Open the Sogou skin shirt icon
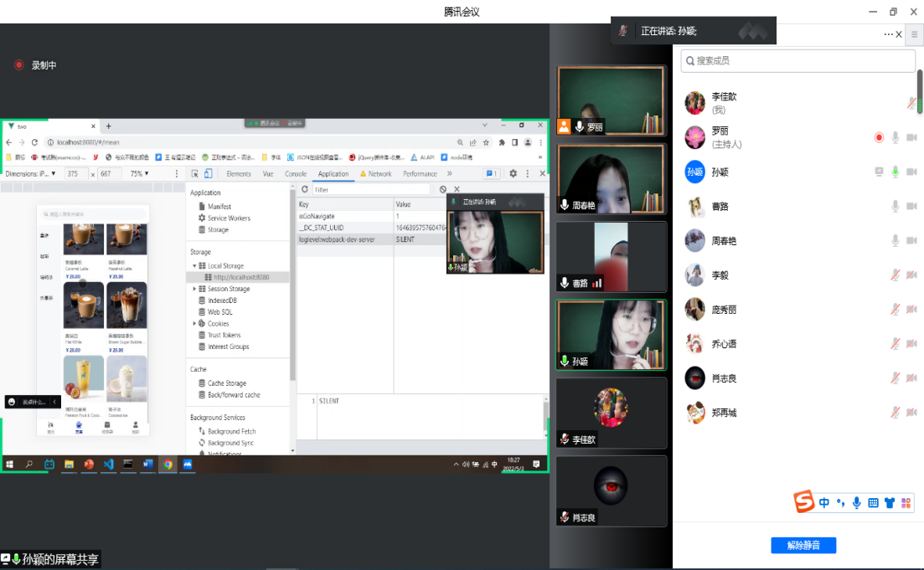Image resolution: width=924 pixels, height=570 pixels. (x=889, y=503)
